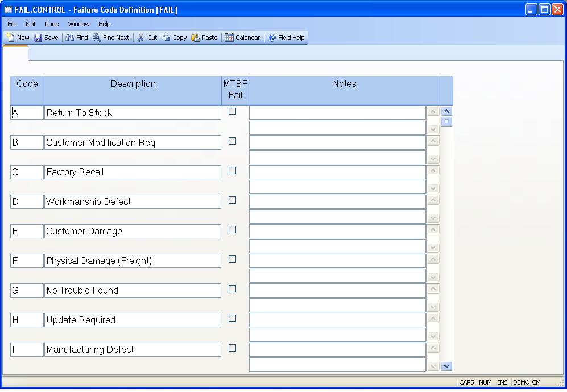Cut selection with the scissors icon
Viewport: 567px width, 392px height.
[x=141, y=38]
